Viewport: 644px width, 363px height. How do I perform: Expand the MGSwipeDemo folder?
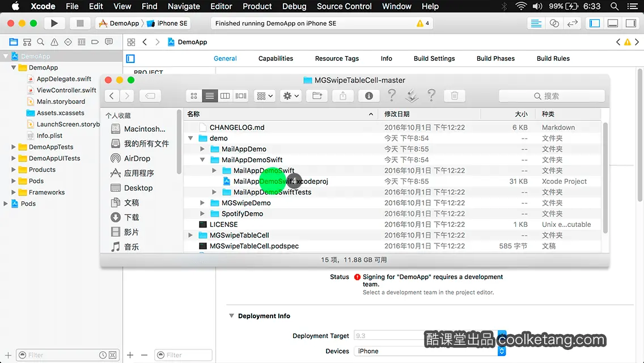pos(202,202)
